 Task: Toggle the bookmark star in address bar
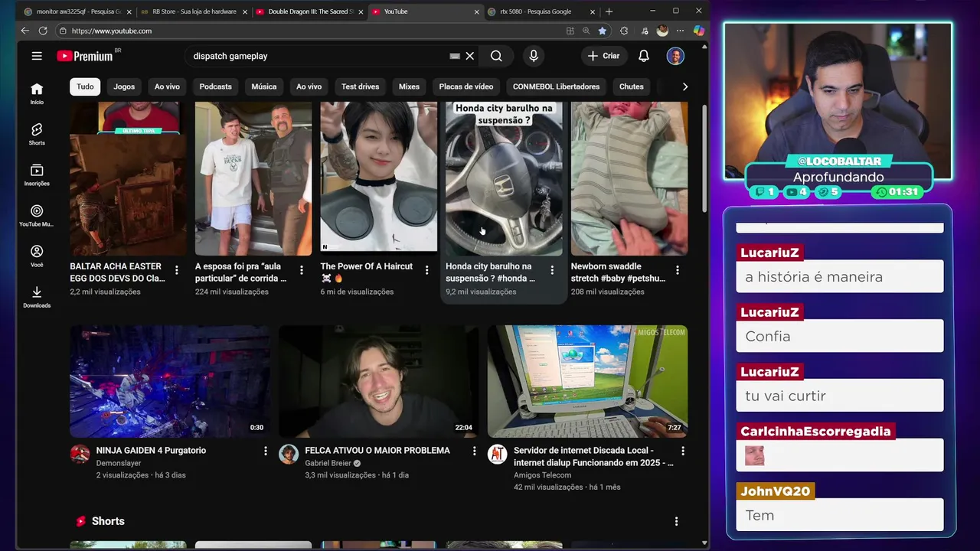(x=603, y=31)
